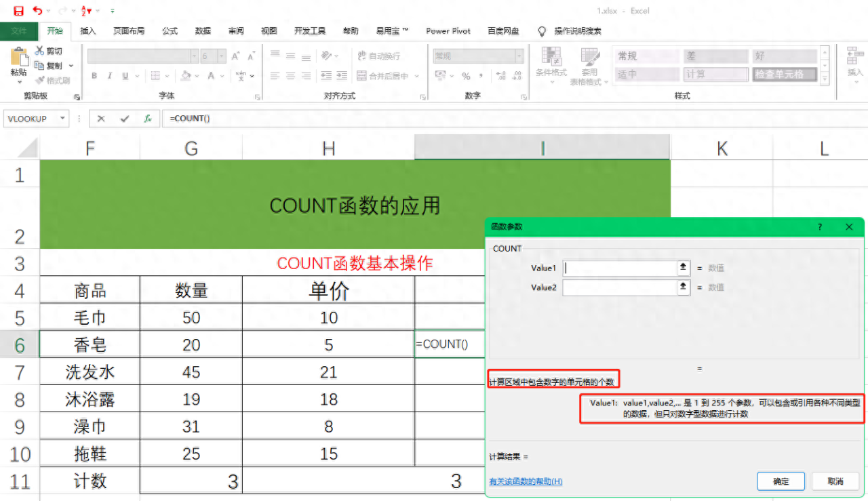This screenshot has height=501, width=868.
Task: Toggle Italic formatting button
Action: coord(108,76)
